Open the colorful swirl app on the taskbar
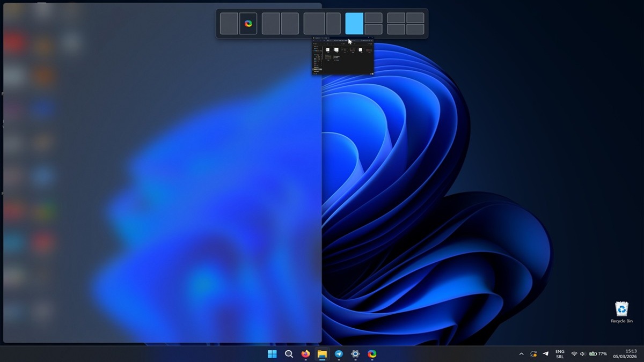This screenshot has width=644, height=362. 372,354
